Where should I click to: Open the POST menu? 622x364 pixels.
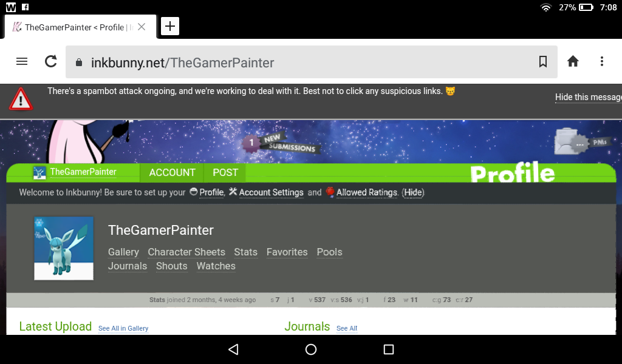pos(225,173)
